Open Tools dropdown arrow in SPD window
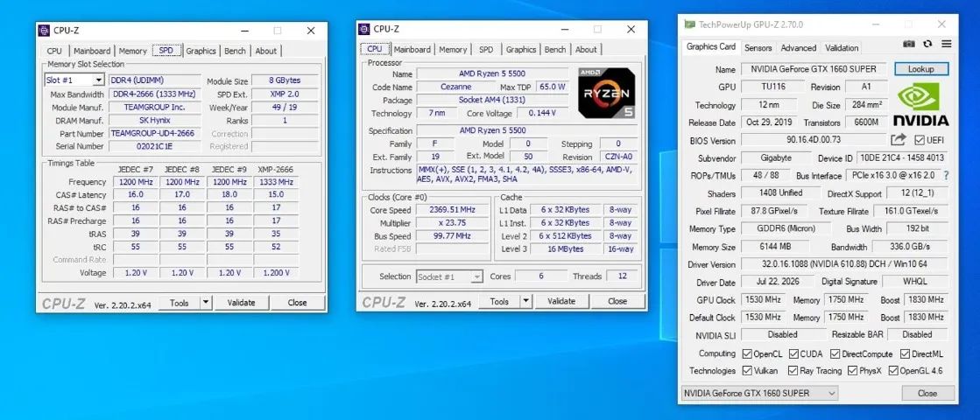Screen dimensions: 980x420 [x=207, y=303]
